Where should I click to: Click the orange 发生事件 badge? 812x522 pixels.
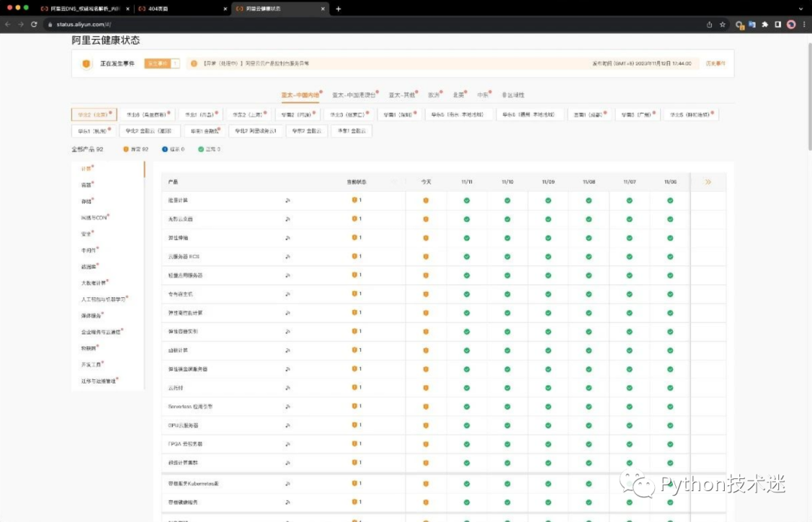click(x=158, y=63)
